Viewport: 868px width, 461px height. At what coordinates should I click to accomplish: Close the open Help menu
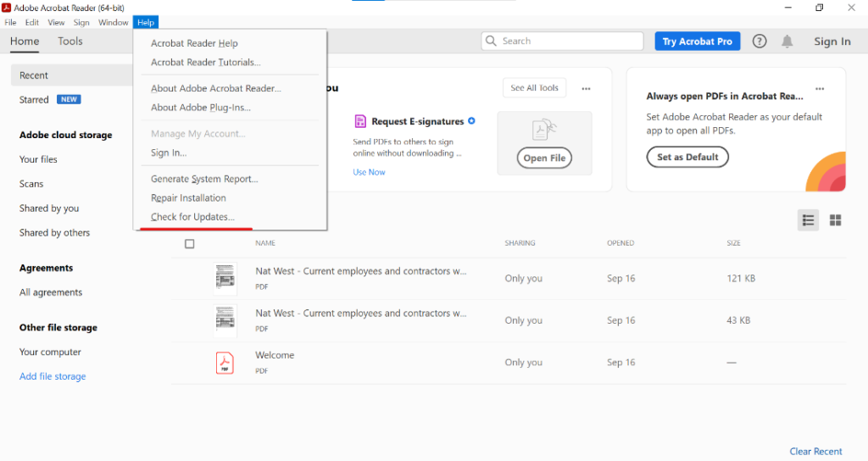146,23
